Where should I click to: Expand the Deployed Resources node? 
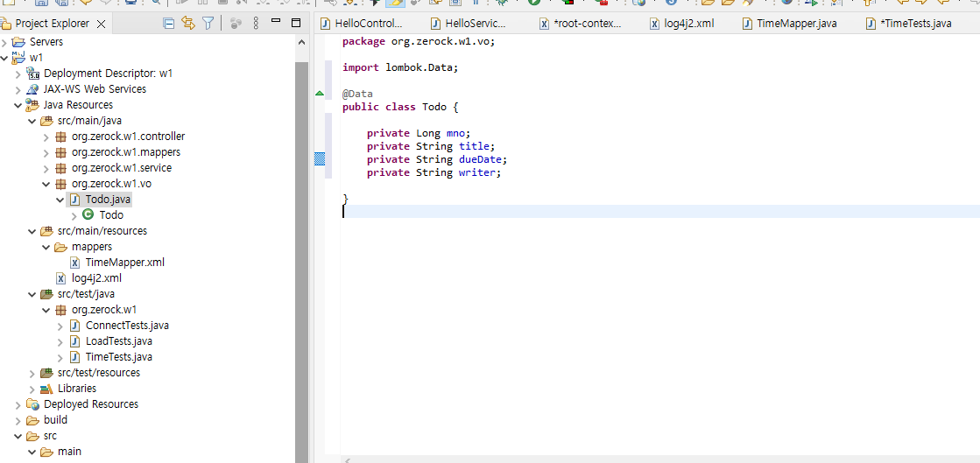tap(18, 404)
